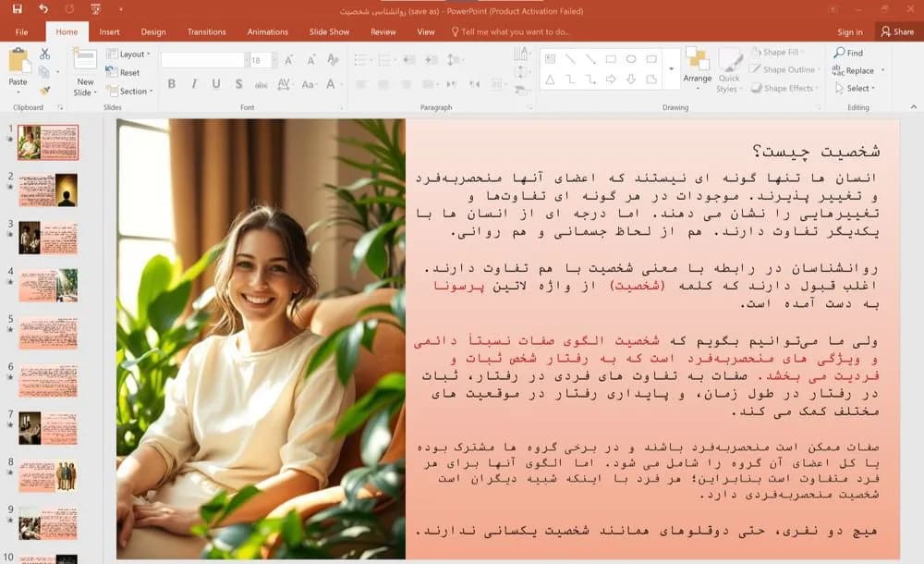Toggle Italic formatting
Screen dimensions: 924x564
(194, 84)
